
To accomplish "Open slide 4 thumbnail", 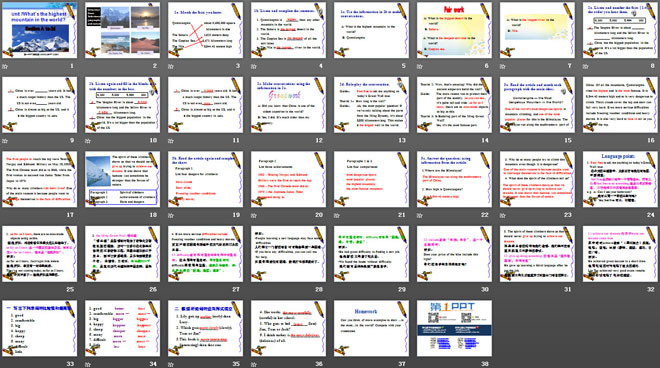I will click(288, 30).
